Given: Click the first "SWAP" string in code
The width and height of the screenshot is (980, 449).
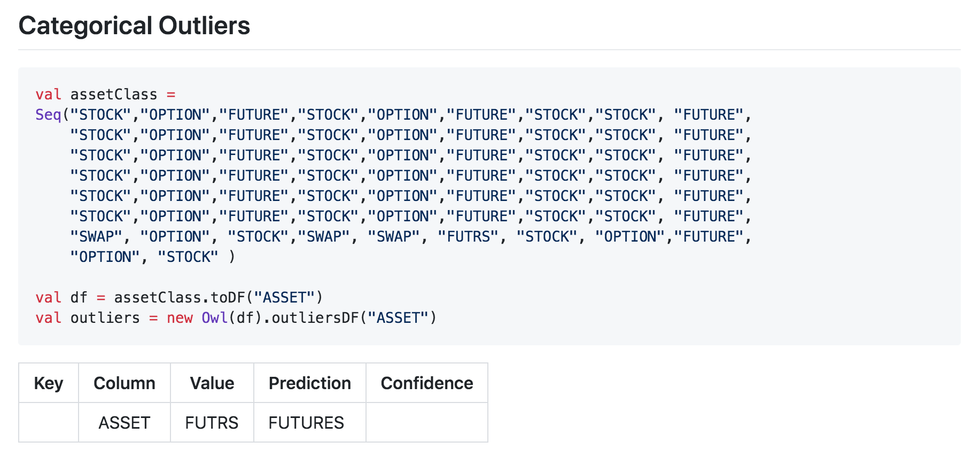Looking at the screenshot, I should 96,237.
